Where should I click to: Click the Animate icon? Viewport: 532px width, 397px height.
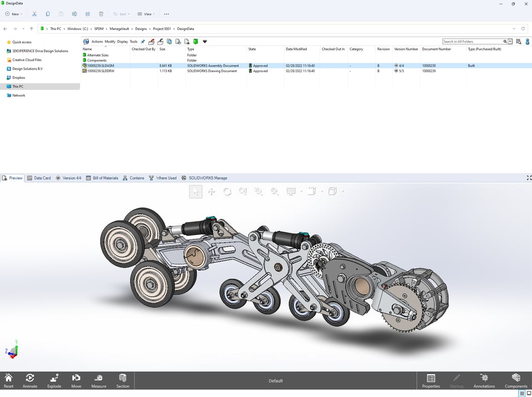30,380
